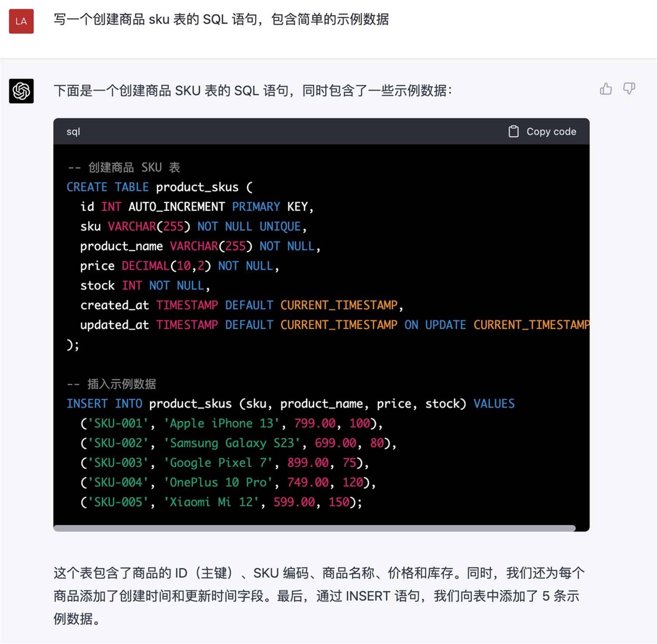
Task: Click the 'product_name VARCHAR(255) NOT NULL' line
Action: [200, 246]
